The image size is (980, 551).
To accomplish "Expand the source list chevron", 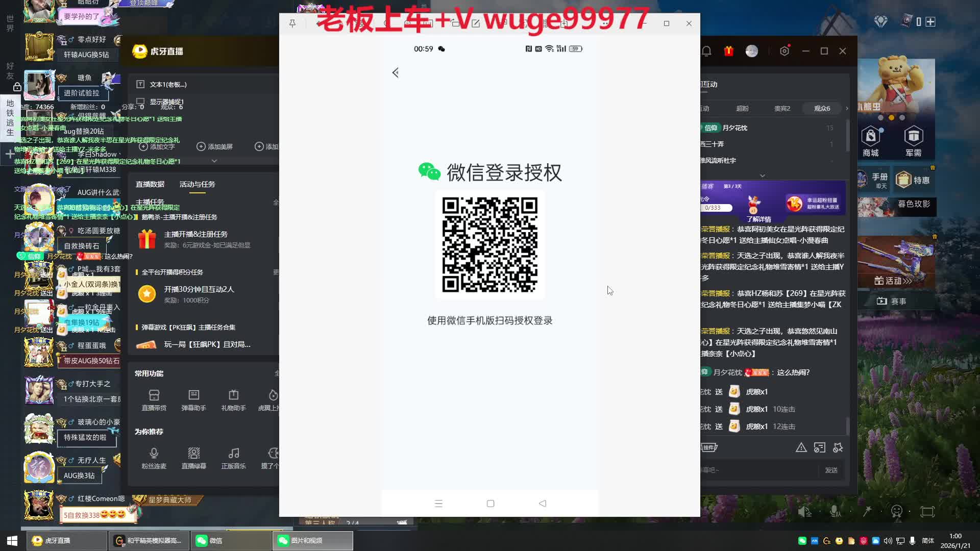I will point(214,161).
